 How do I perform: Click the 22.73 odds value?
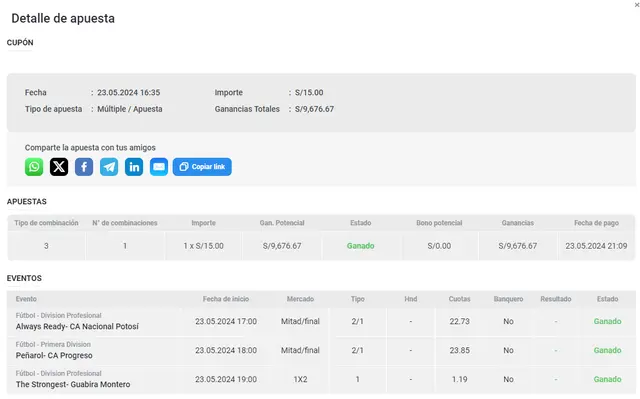point(460,321)
